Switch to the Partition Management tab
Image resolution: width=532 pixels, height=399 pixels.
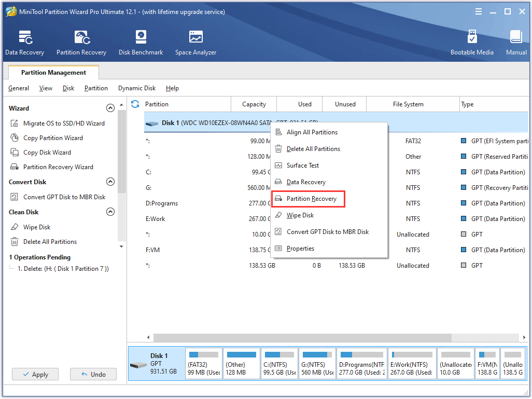tap(53, 72)
